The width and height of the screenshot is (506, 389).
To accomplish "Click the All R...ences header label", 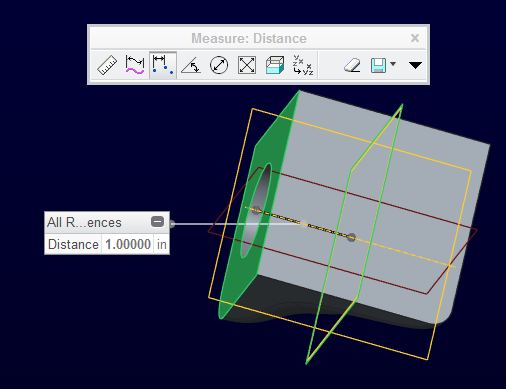I will point(84,222).
